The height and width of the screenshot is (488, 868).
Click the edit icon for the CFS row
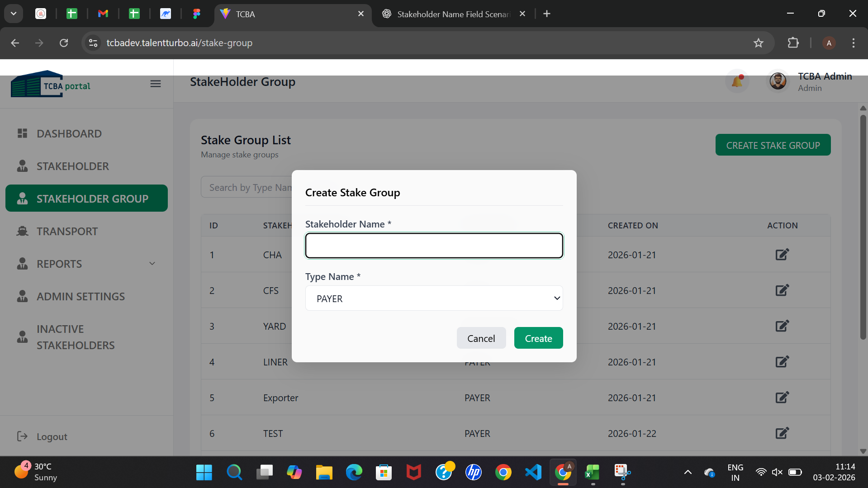pyautogui.click(x=782, y=290)
